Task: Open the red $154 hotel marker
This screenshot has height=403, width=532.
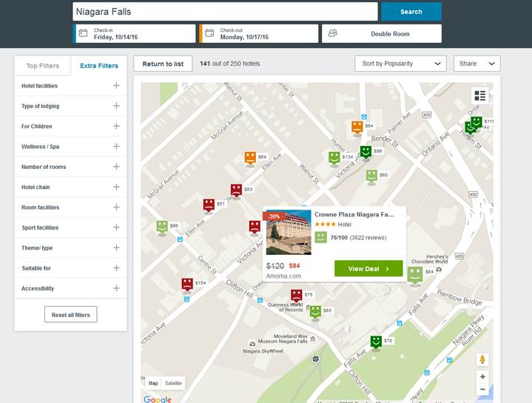Action: coord(187,284)
